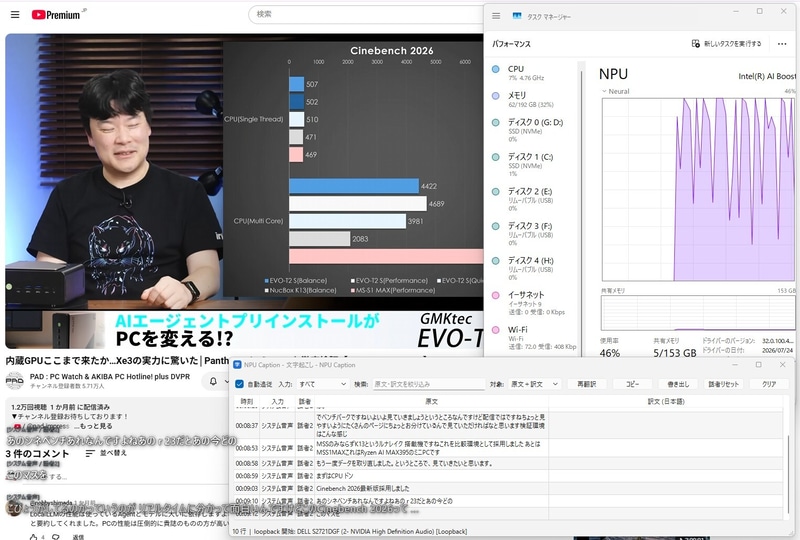Expand description with ...もっと見る
This screenshot has height=540, width=800.
click(x=93, y=426)
